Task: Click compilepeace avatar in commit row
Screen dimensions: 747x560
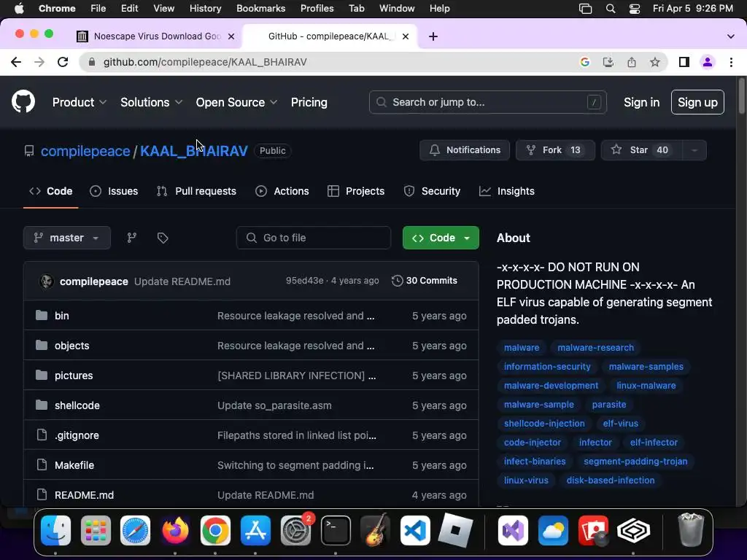Action: click(46, 281)
